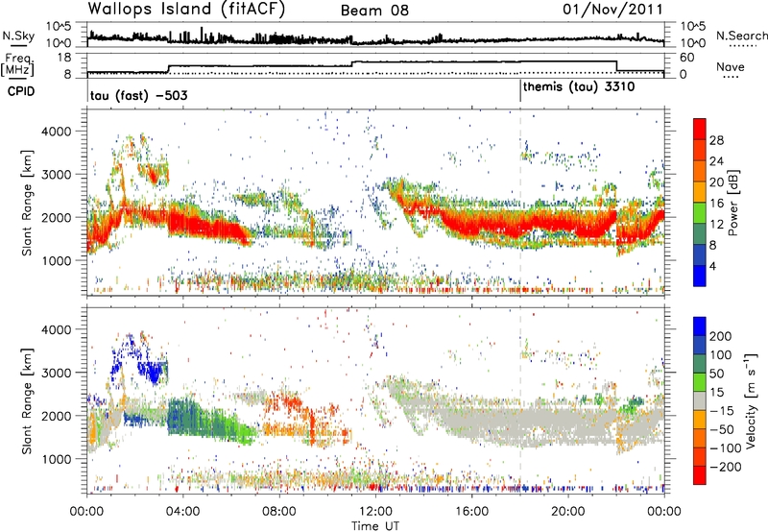Click the "60" Nave axis tick label
The image size is (768, 532).
(x=686, y=58)
